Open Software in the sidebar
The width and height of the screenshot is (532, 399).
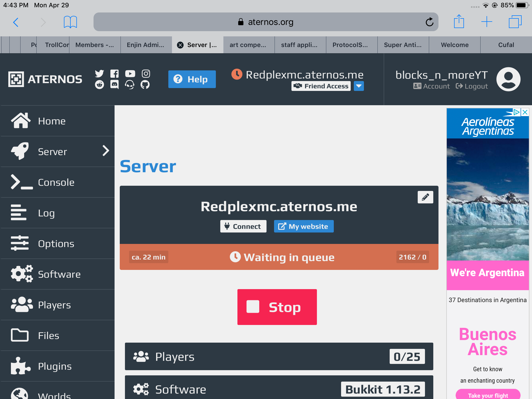pyautogui.click(x=57, y=274)
